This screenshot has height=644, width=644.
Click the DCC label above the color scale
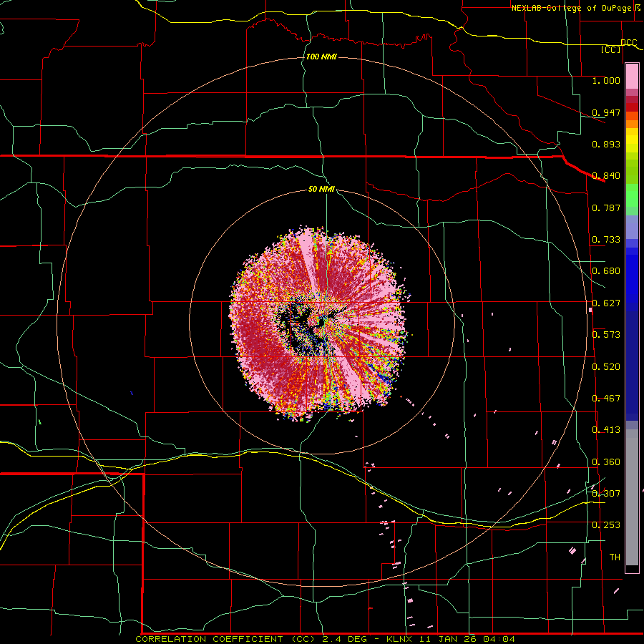coord(628,42)
